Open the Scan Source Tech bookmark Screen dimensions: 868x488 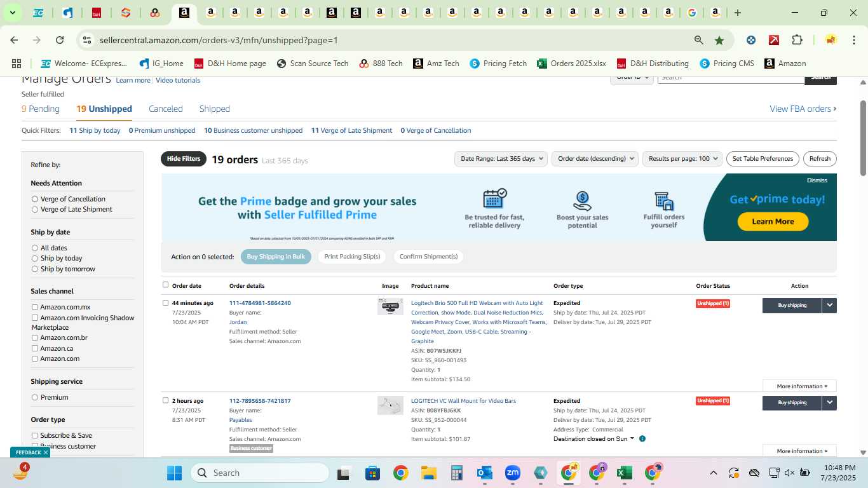313,64
